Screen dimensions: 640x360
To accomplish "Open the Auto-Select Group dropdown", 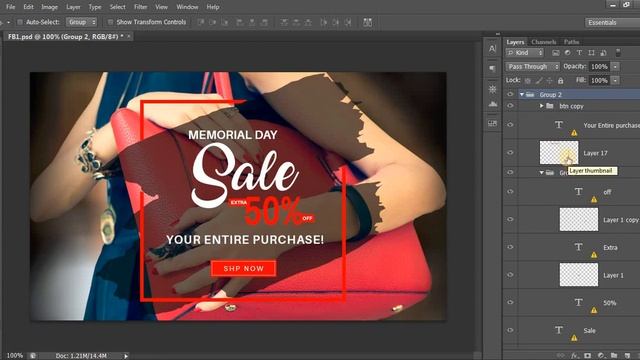I will (x=81, y=22).
